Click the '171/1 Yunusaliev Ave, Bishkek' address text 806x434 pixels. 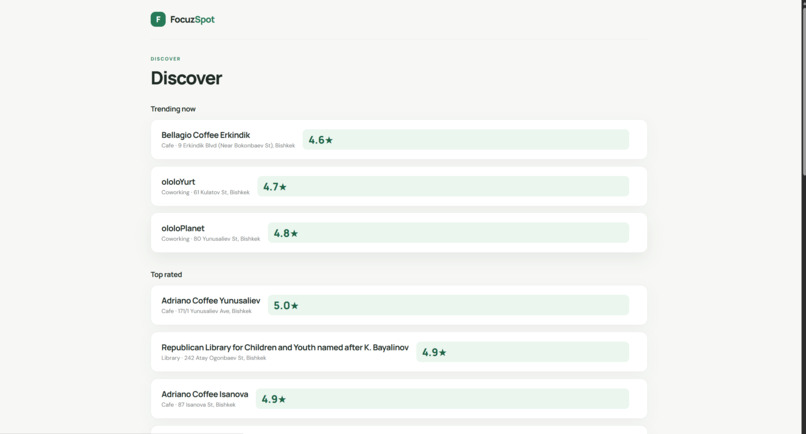[x=215, y=311]
